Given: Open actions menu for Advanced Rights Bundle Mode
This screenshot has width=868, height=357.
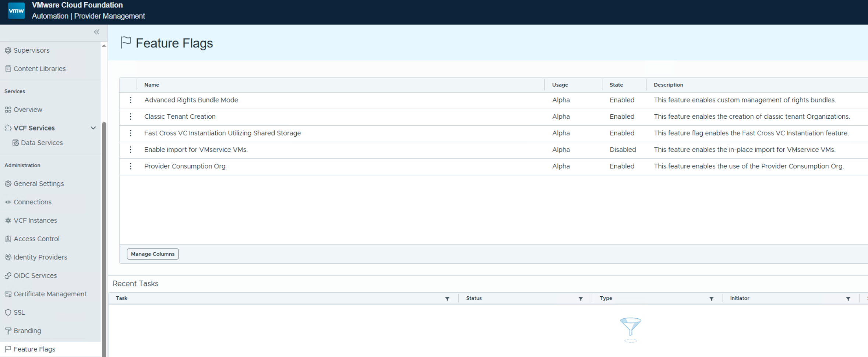Looking at the screenshot, I should (130, 100).
